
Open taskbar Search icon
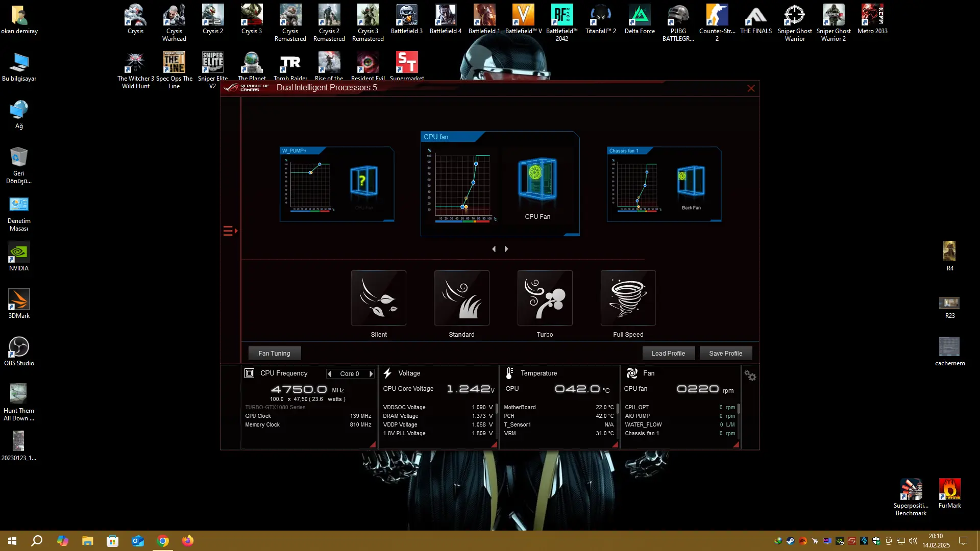pos(37,541)
